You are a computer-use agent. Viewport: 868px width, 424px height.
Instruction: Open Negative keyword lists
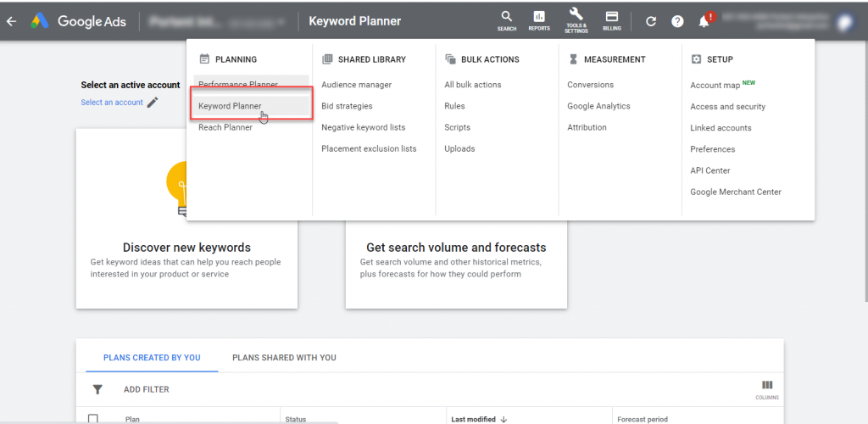[x=363, y=127]
